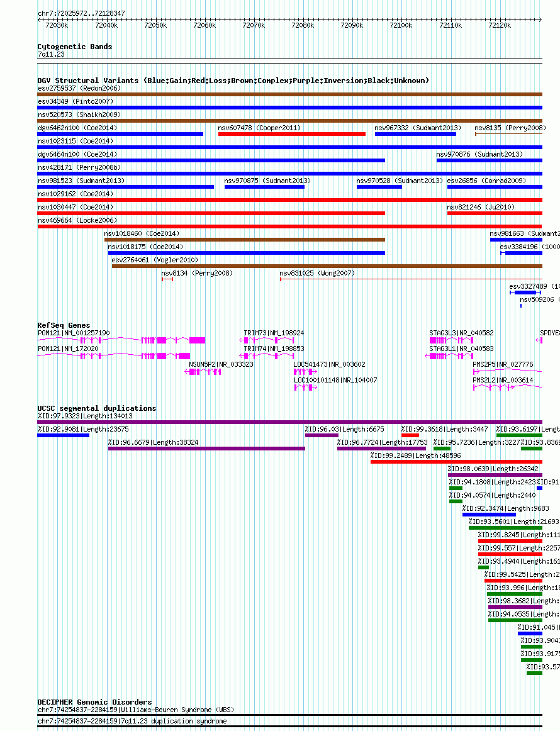Open gene LOC541473|NR_003602
The width and height of the screenshot is (560, 731).
pos(329,365)
